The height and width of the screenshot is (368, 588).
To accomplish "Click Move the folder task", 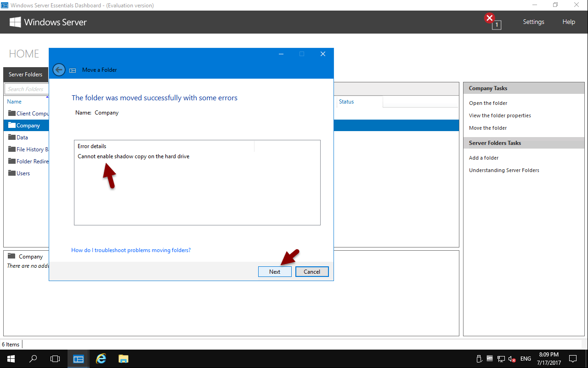I will pos(488,128).
